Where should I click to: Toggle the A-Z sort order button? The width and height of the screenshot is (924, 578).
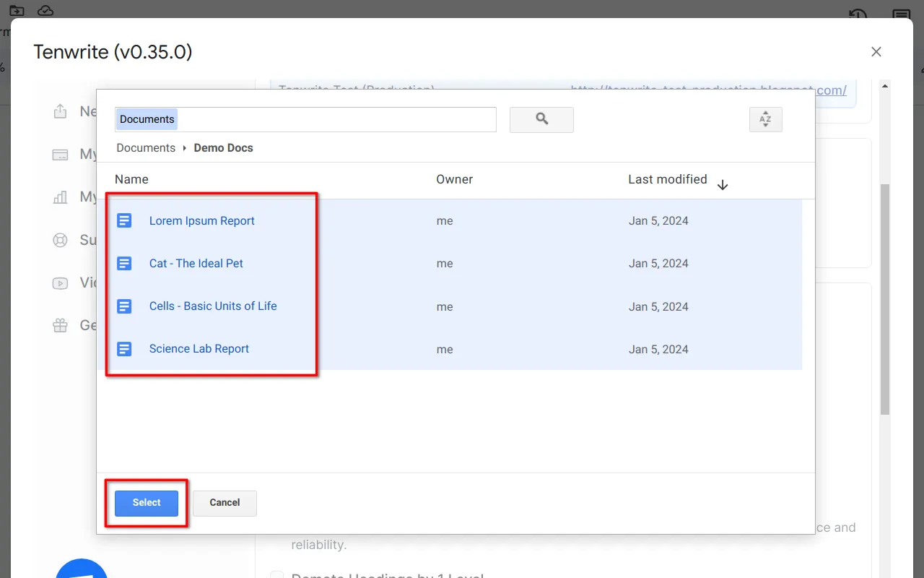[766, 119]
